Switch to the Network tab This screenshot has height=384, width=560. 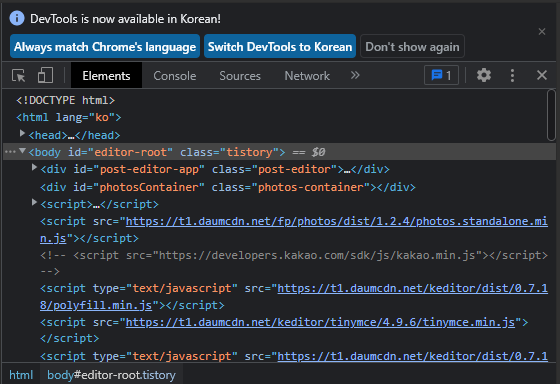point(307,75)
